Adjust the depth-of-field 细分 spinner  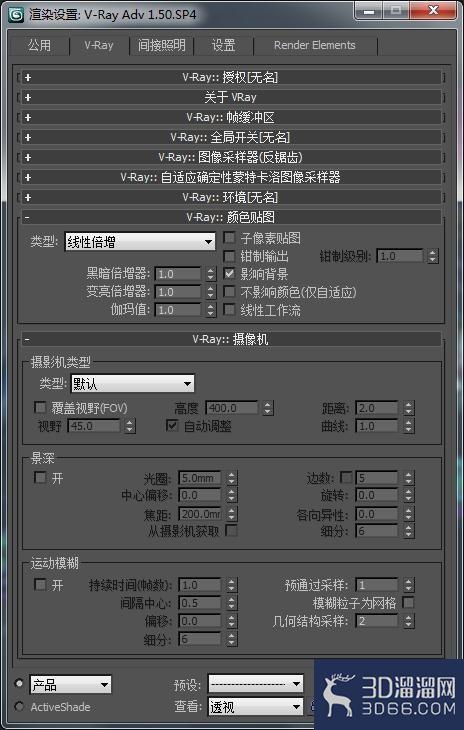point(409,531)
